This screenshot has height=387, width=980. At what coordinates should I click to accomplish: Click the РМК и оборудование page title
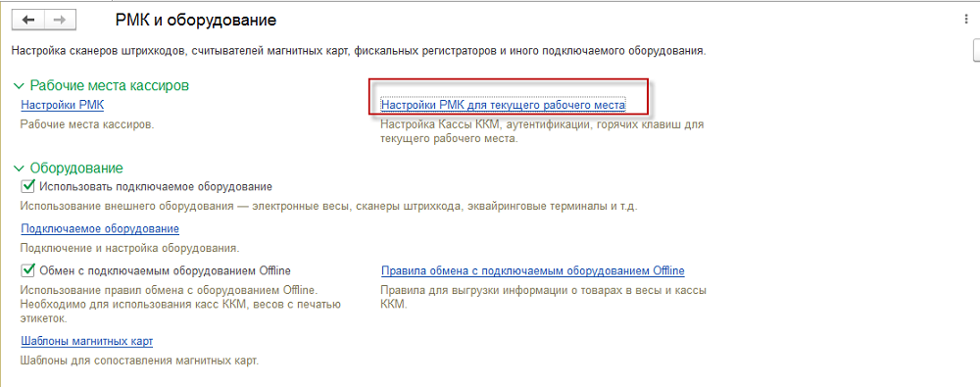click(x=196, y=21)
